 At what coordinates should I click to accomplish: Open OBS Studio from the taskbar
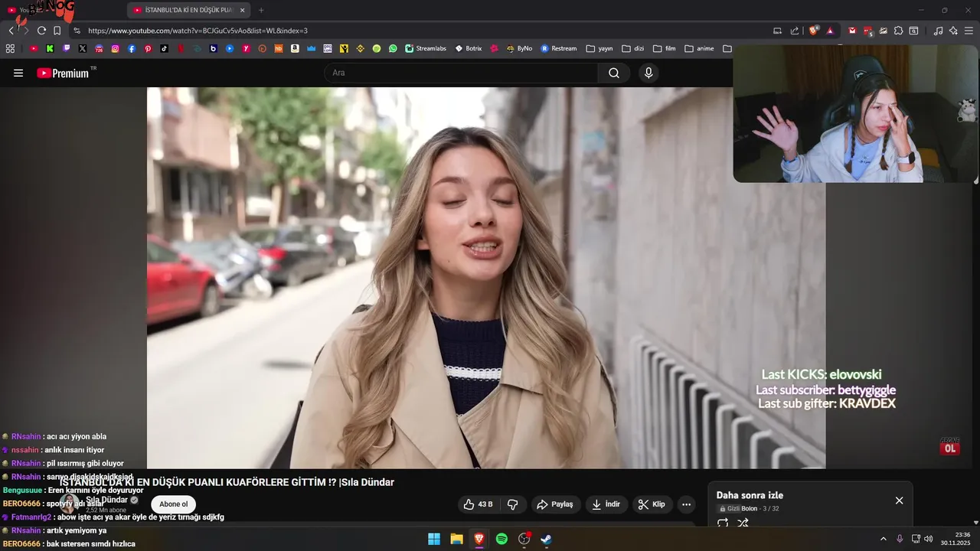point(524,539)
